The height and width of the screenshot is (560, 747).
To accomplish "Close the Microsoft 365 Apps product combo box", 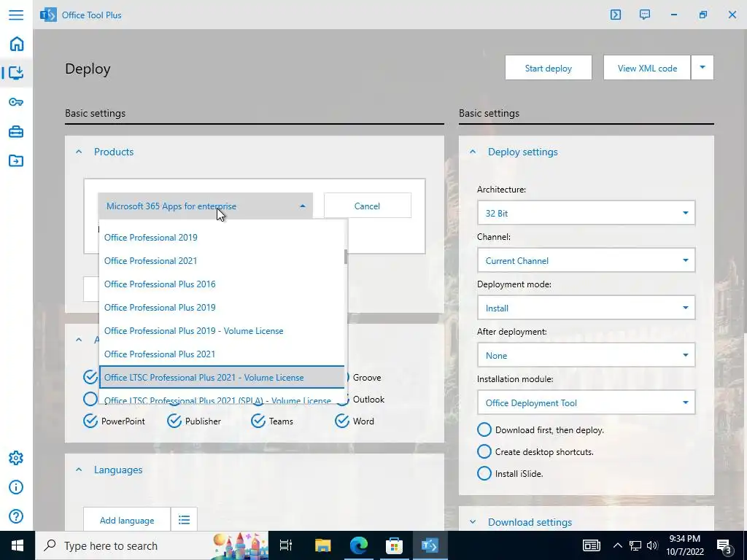I will [205, 206].
